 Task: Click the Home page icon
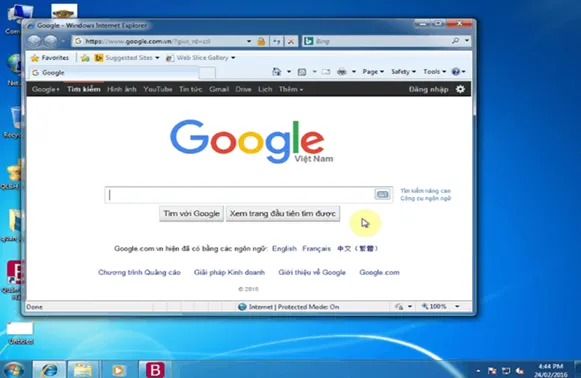[x=276, y=72]
